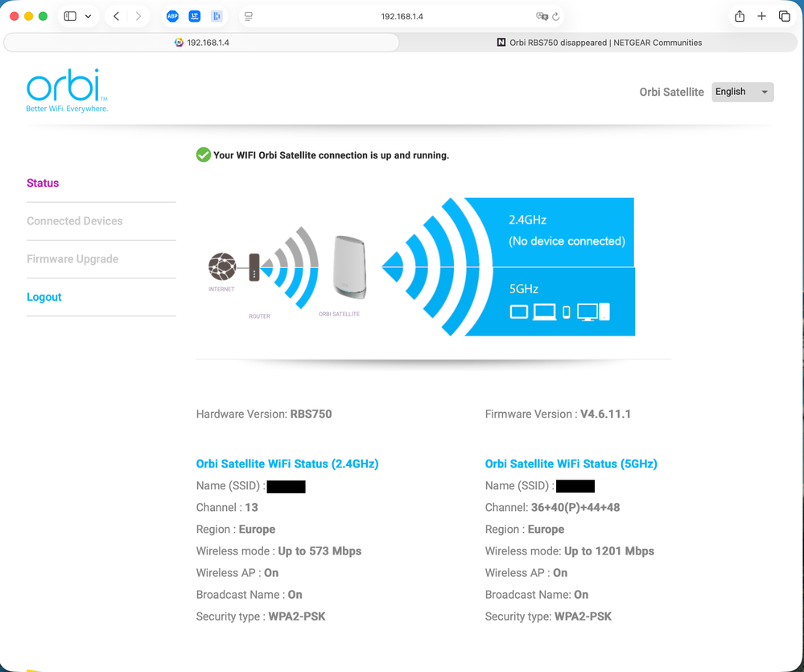Select Status in the left menu
The height and width of the screenshot is (672, 804).
(x=43, y=183)
